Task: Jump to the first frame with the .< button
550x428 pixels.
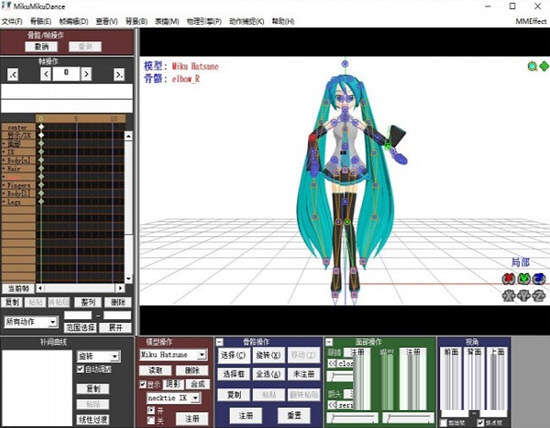Action: (13, 74)
